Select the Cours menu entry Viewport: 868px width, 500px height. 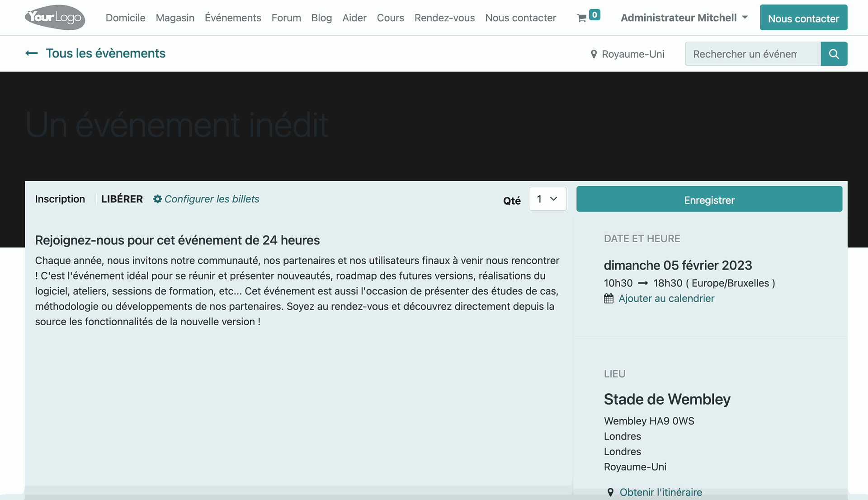click(x=390, y=18)
